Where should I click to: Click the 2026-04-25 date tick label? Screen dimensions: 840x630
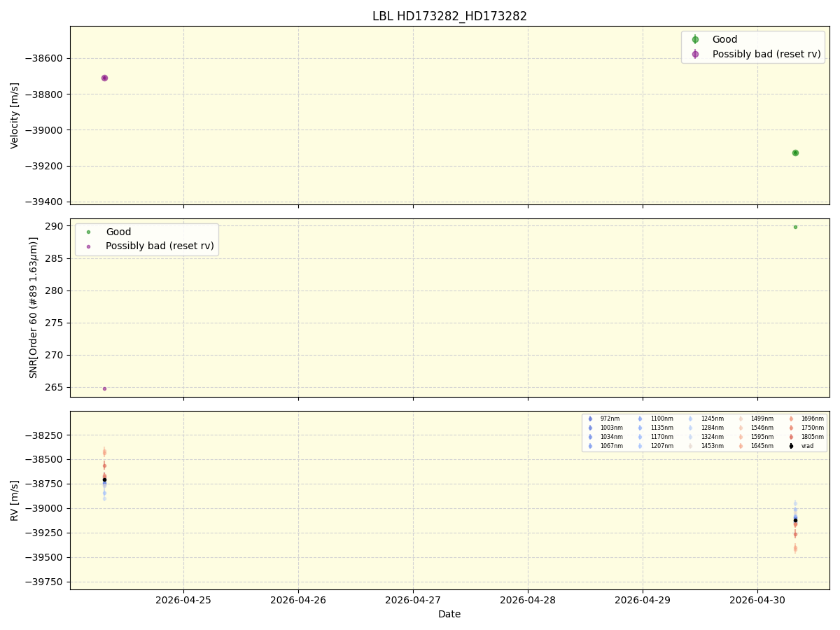coord(183,600)
